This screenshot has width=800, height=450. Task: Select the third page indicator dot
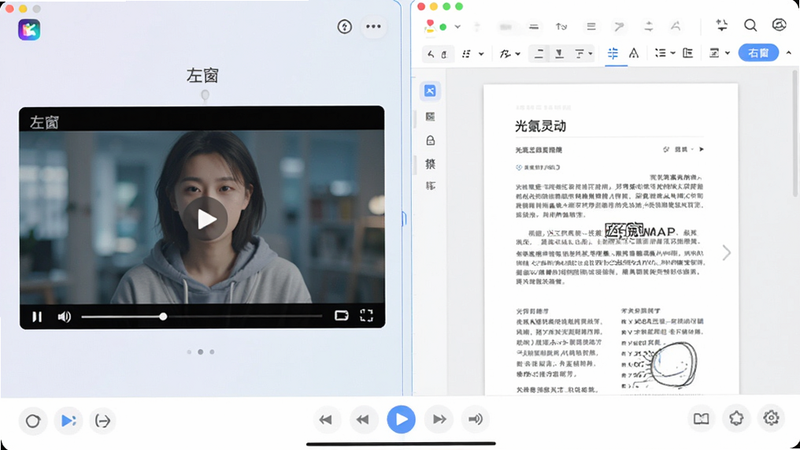(212, 352)
